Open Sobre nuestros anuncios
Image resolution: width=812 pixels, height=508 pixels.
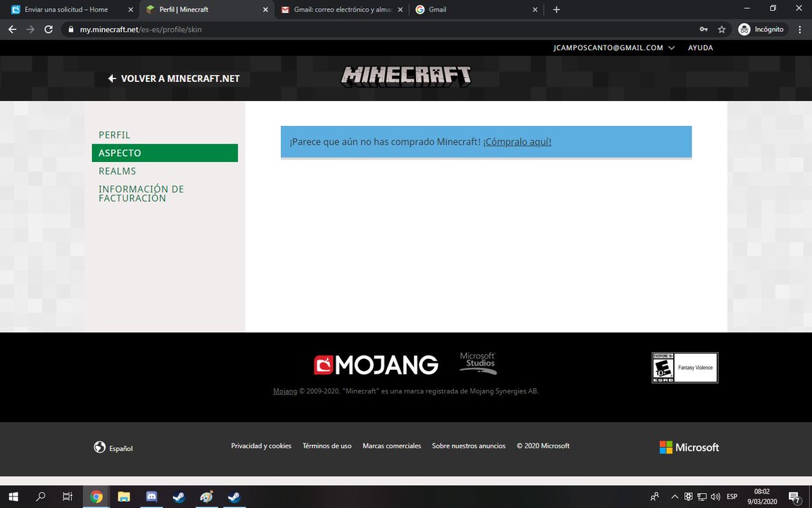(x=469, y=446)
